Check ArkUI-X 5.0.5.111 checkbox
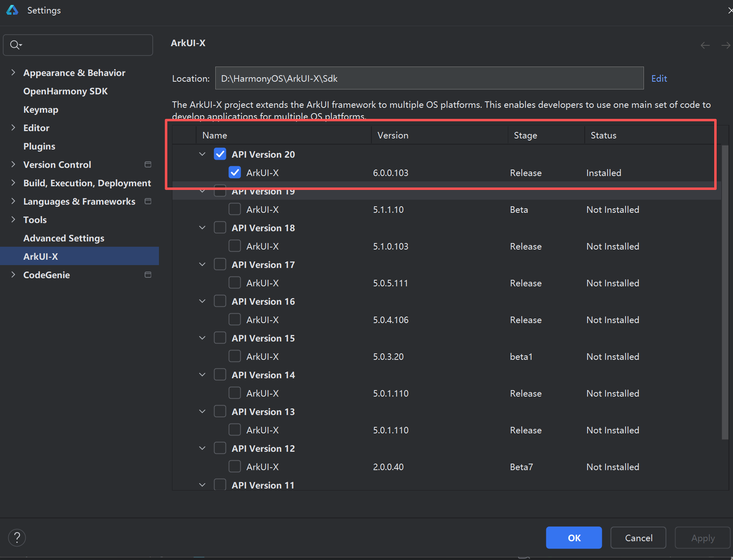Viewport: 733px width, 560px height. [235, 283]
